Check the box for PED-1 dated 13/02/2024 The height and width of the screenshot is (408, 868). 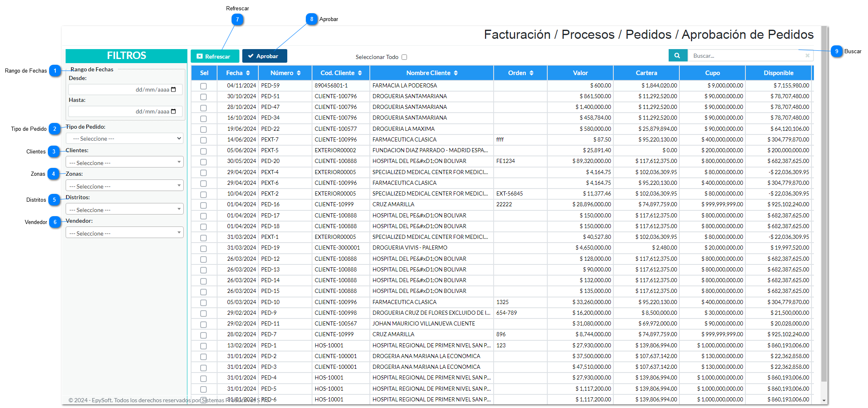[x=203, y=346]
